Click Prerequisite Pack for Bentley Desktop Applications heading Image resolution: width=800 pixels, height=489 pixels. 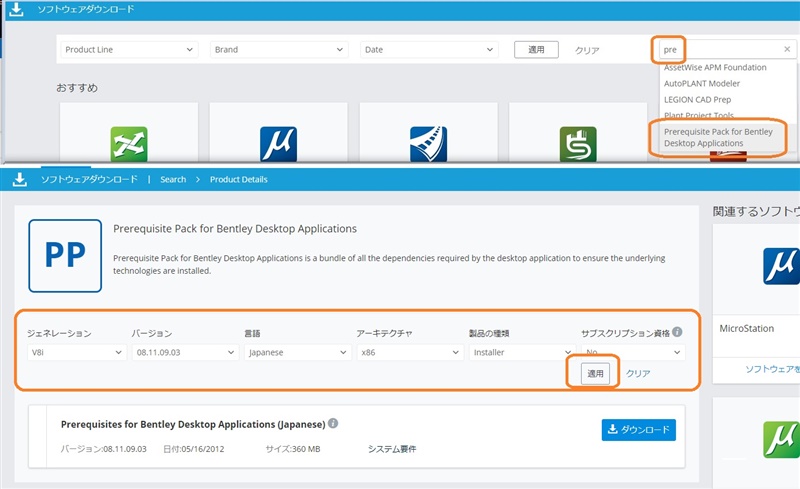[x=235, y=229]
